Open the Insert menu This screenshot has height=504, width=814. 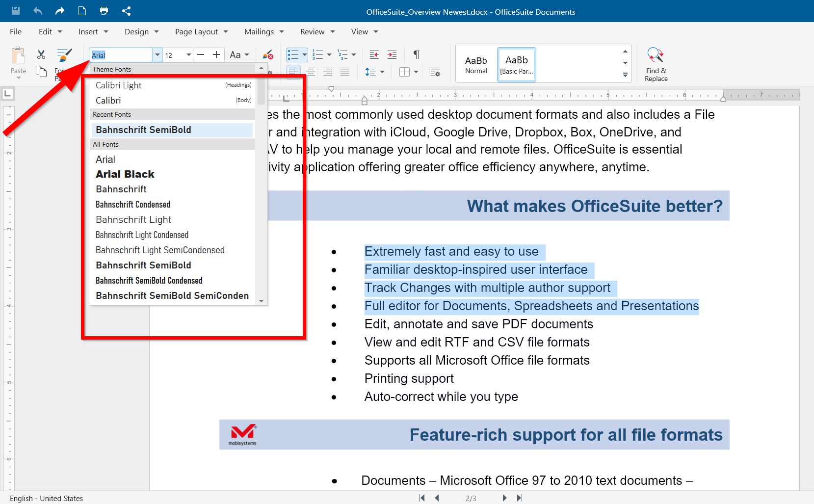click(93, 31)
